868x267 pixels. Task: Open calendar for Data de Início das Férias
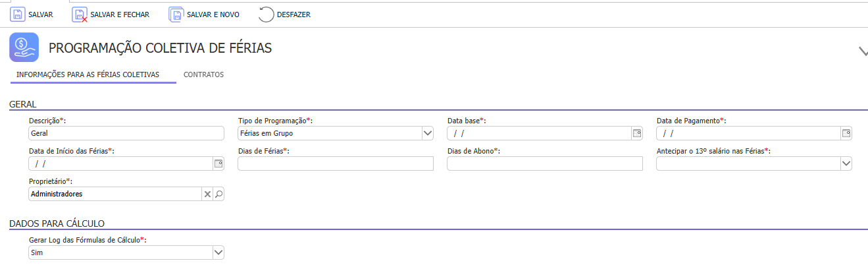click(218, 163)
